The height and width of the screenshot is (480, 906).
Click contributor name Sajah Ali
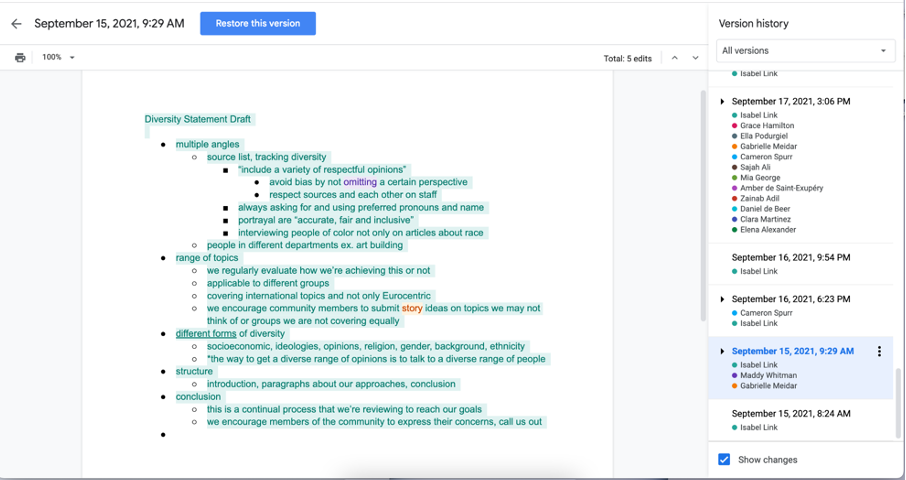point(755,167)
